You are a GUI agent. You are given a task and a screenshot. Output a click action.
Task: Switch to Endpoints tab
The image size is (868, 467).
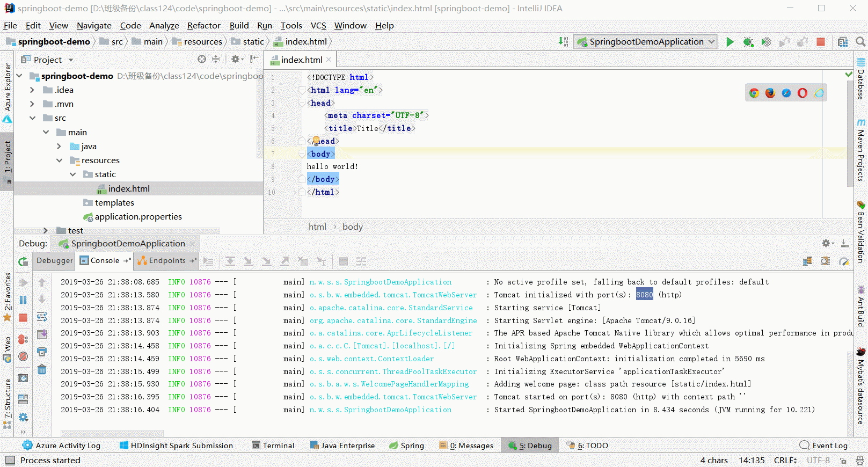(x=167, y=260)
